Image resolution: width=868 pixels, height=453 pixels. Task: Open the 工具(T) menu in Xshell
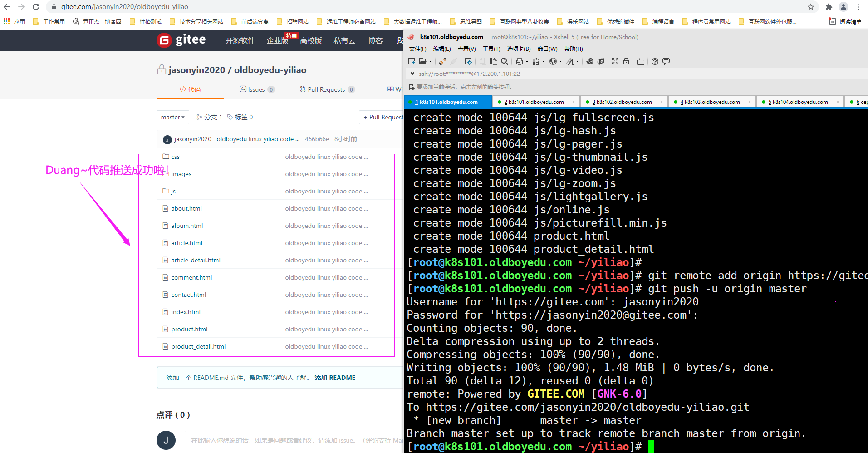[x=491, y=49]
